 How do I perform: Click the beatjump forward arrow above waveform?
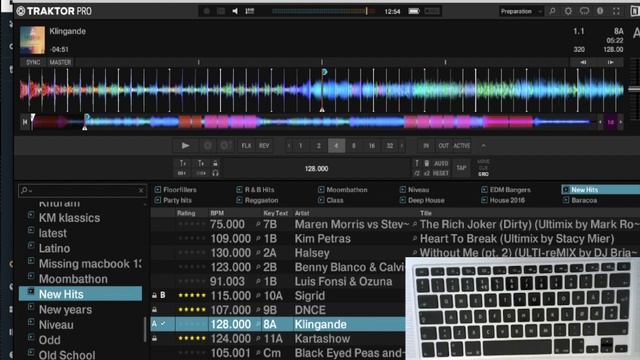[x=610, y=62]
